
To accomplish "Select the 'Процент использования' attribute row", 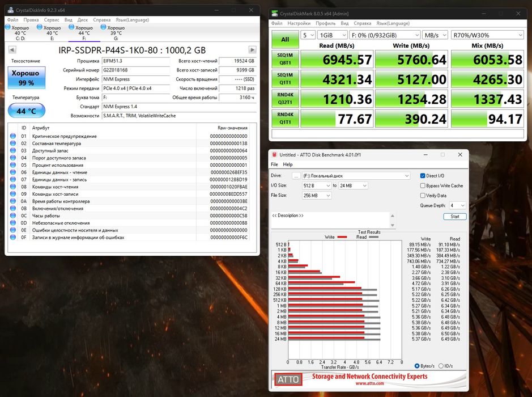I will pyautogui.click(x=129, y=165).
